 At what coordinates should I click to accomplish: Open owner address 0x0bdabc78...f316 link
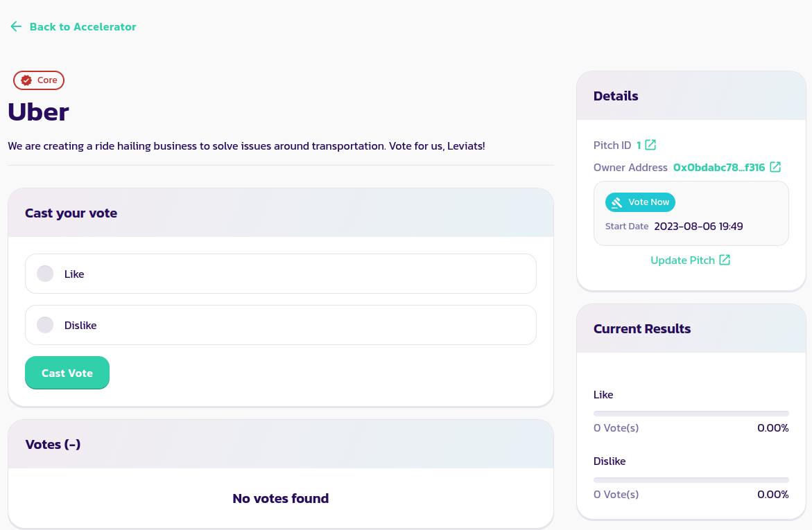click(718, 168)
